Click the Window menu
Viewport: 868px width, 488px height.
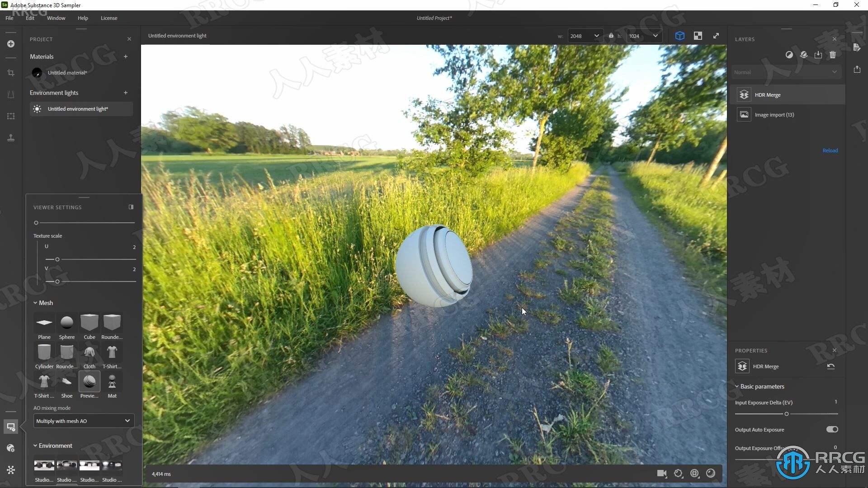(56, 18)
